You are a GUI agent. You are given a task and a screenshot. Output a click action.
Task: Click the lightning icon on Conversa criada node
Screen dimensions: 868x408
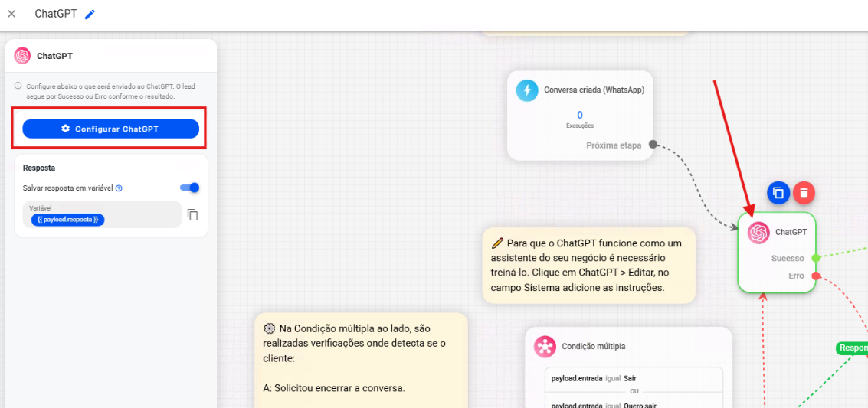point(527,90)
